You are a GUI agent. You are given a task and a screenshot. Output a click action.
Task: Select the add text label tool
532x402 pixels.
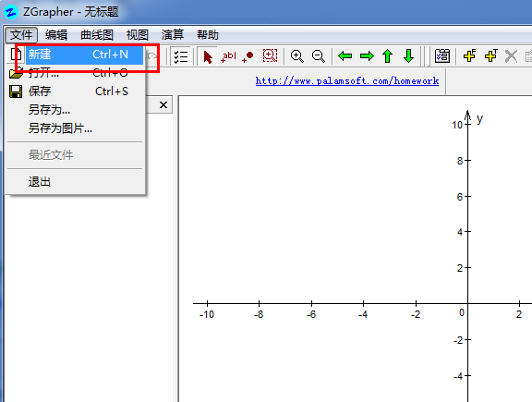click(x=228, y=56)
